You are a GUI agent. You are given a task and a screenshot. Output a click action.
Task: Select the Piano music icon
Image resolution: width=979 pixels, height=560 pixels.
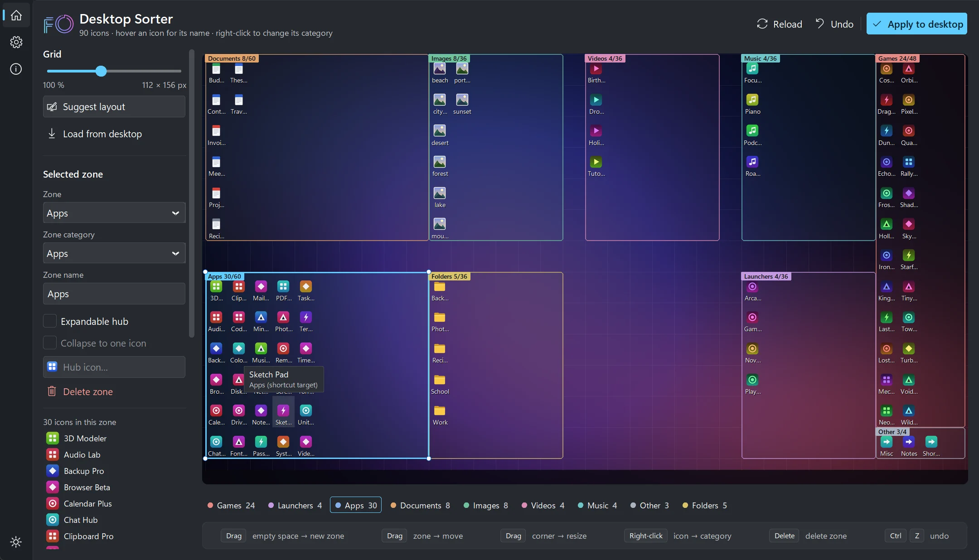pyautogui.click(x=752, y=105)
